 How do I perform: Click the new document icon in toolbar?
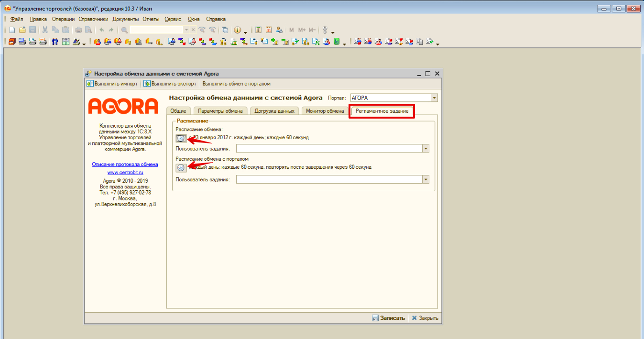tap(12, 30)
